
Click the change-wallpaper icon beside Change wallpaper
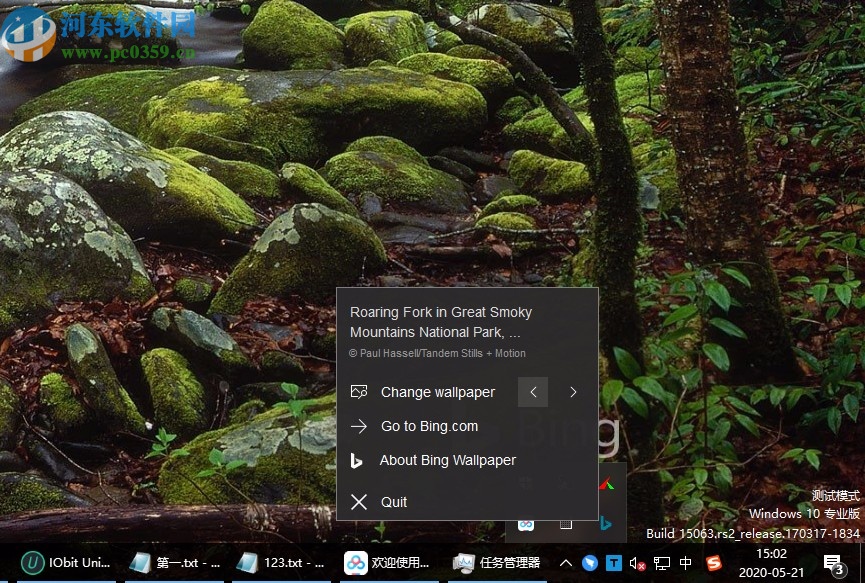coord(359,392)
